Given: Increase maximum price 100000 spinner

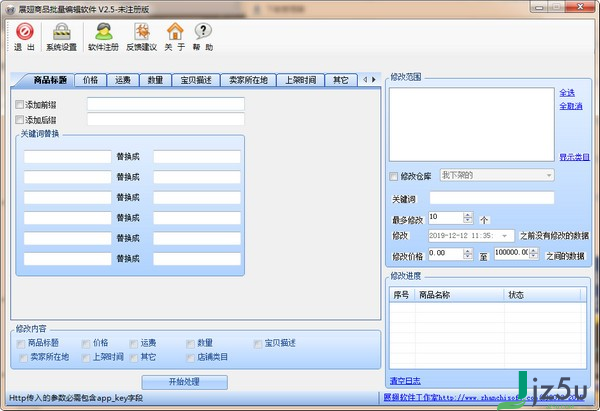Looking at the screenshot, I should click(534, 251).
